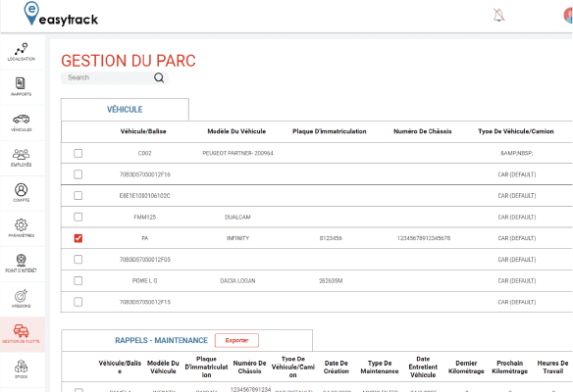573x392 pixels.
Task: Open the Gestion de flotte icon
Action: tap(22, 330)
